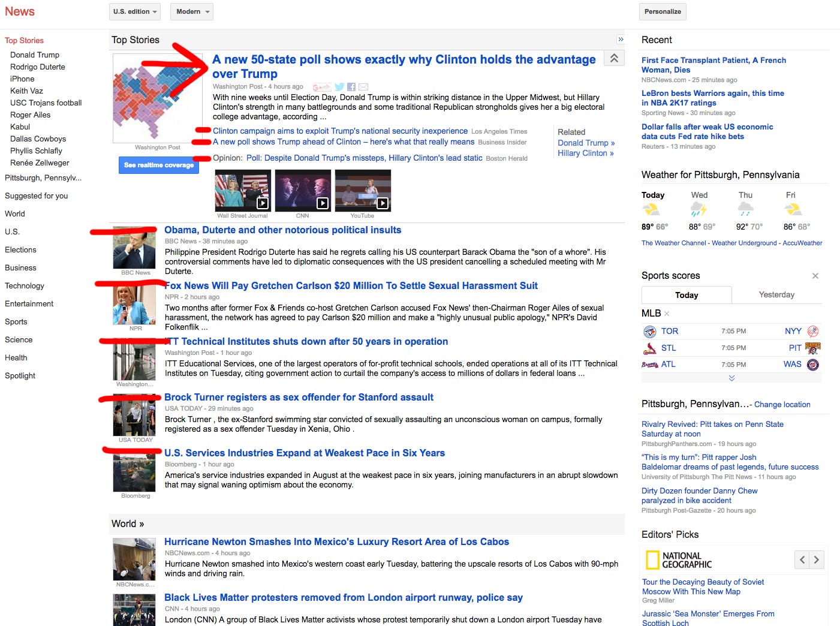Open Washington Nationals team logo
840x626 pixels.
[x=813, y=365]
